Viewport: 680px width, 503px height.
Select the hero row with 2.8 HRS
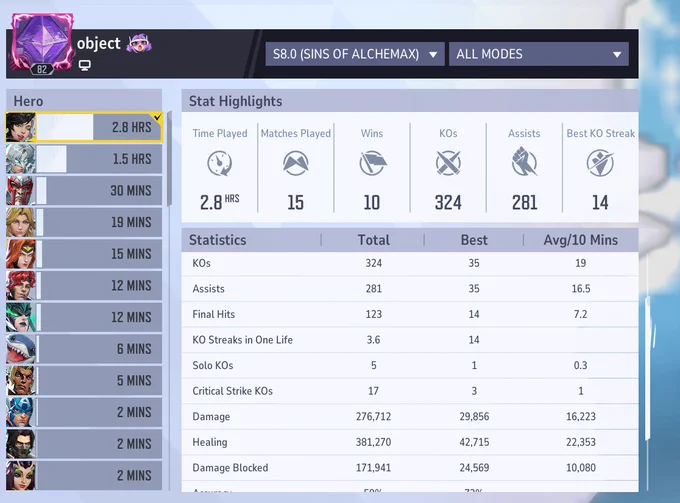coord(84,127)
